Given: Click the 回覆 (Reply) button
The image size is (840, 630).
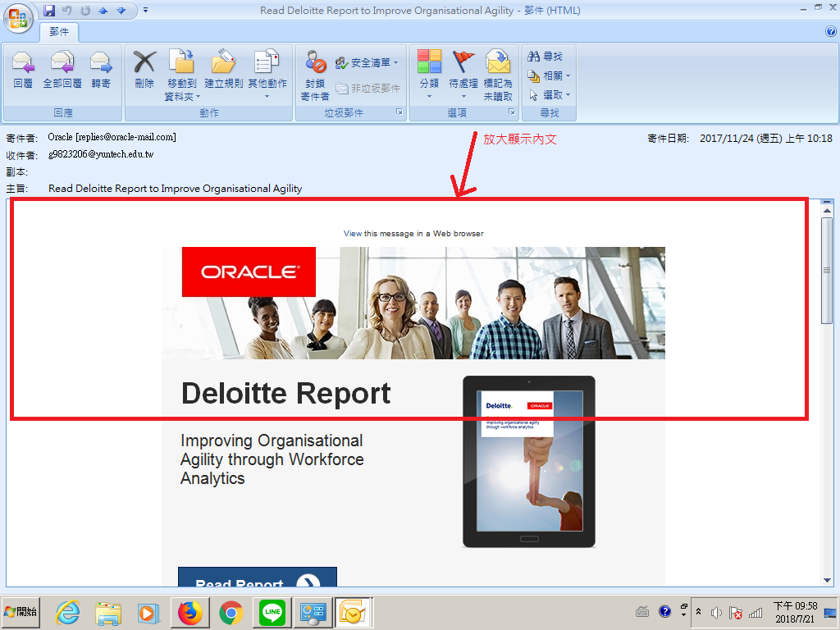Looking at the screenshot, I should point(23,71).
